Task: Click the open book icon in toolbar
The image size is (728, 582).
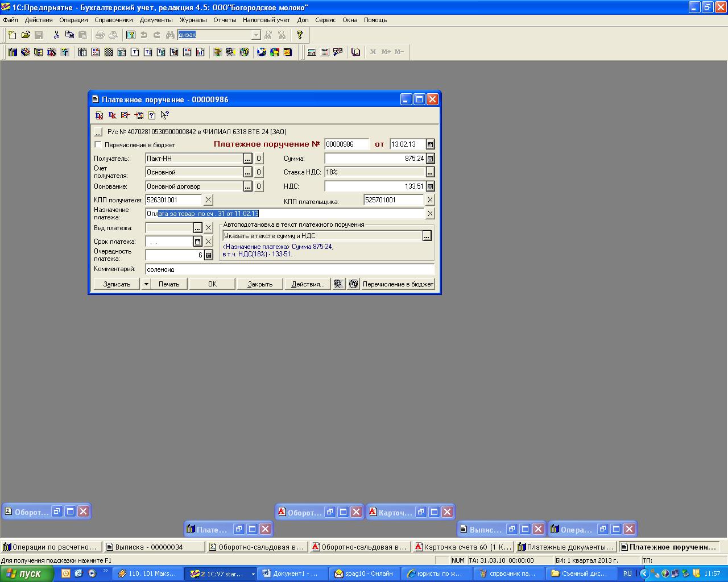Action: 356,52
